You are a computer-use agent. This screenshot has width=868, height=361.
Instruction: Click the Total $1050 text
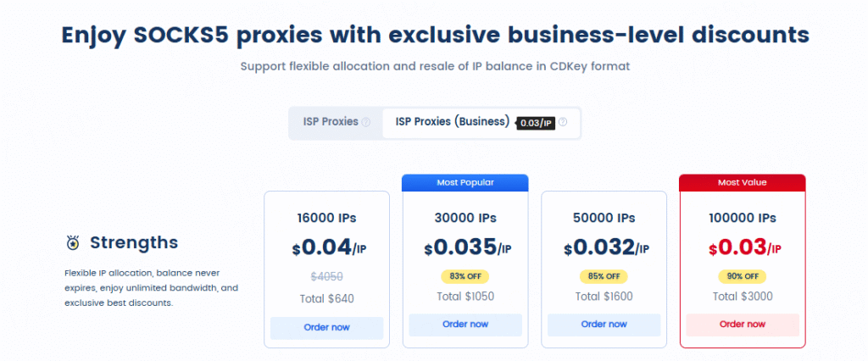pyautogui.click(x=465, y=297)
